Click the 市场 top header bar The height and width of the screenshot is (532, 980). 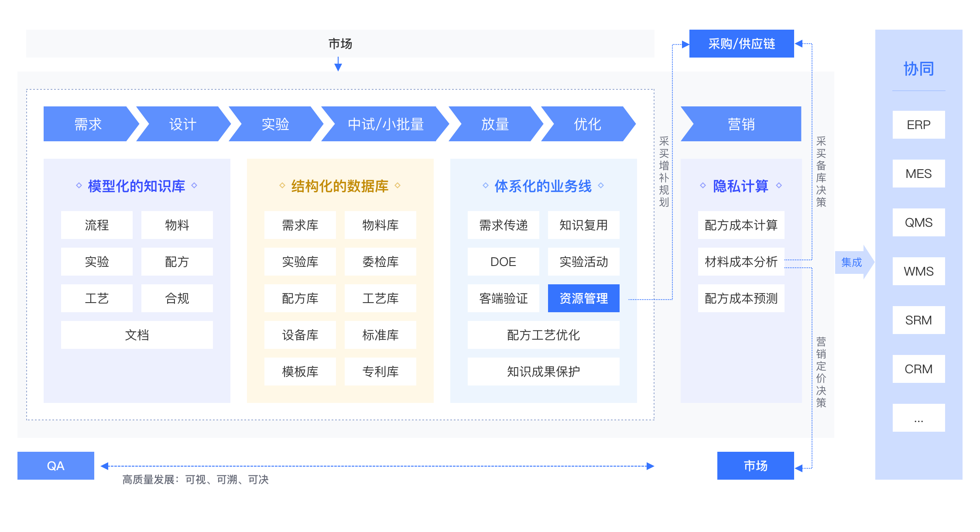pyautogui.click(x=340, y=44)
